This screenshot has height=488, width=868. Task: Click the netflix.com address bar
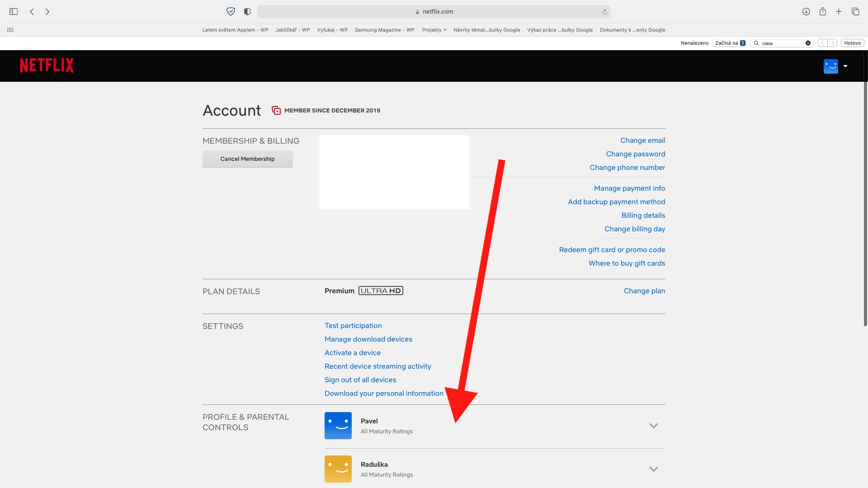(x=434, y=12)
